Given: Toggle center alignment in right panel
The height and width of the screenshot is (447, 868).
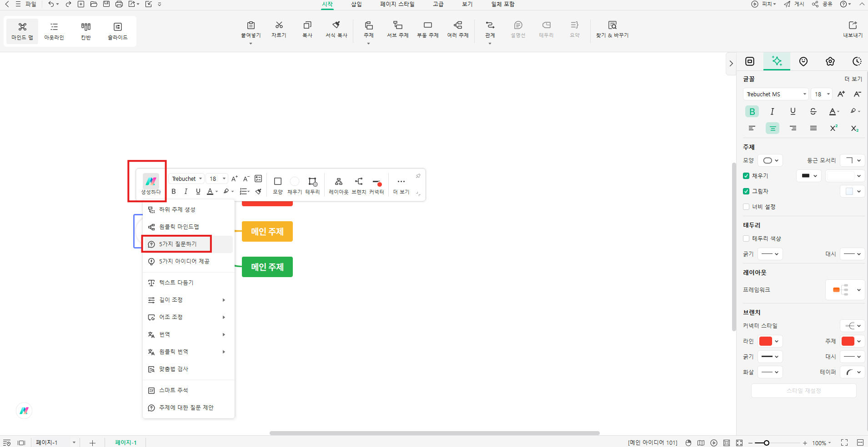Looking at the screenshot, I should (772, 128).
